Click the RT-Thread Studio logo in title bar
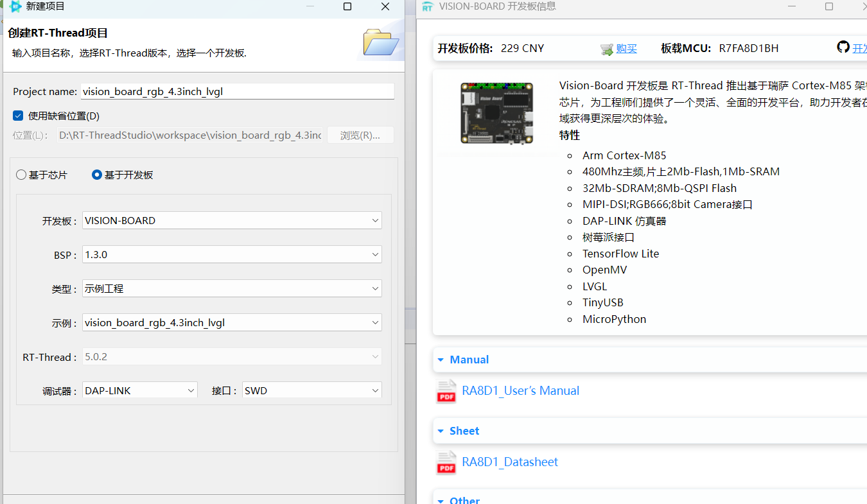The height and width of the screenshot is (504, 867). coord(15,6)
